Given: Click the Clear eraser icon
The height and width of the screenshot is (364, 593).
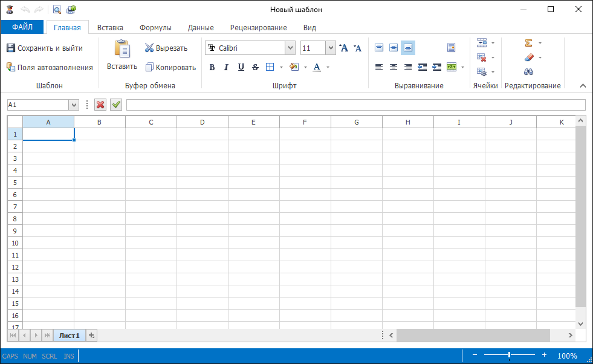Looking at the screenshot, I should click(x=529, y=57).
